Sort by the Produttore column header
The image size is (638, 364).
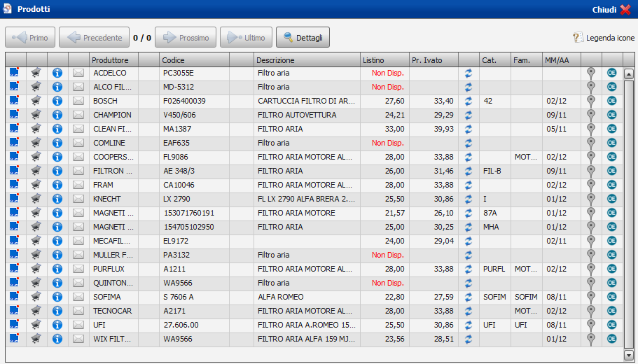click(x=114, y=60)
